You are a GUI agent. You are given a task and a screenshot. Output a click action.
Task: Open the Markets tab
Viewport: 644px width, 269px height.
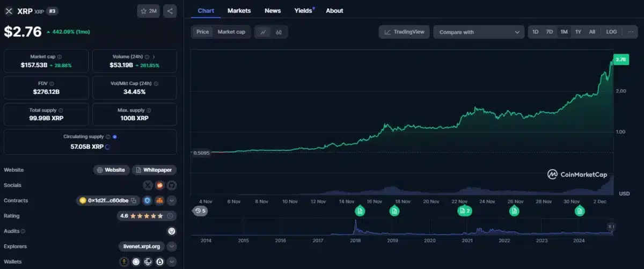pos(239,11)
